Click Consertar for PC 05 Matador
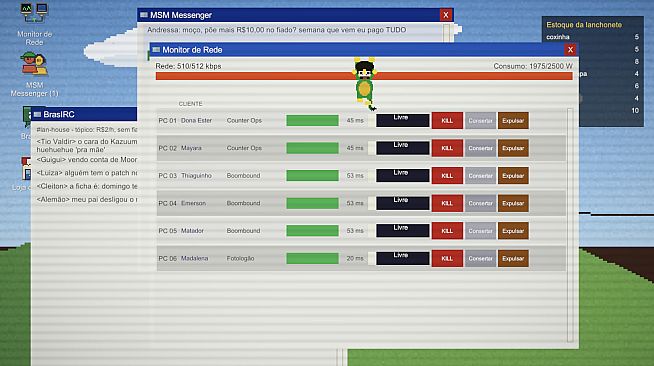The width and height of the screenshot is (654, 366). click(480, 231)
